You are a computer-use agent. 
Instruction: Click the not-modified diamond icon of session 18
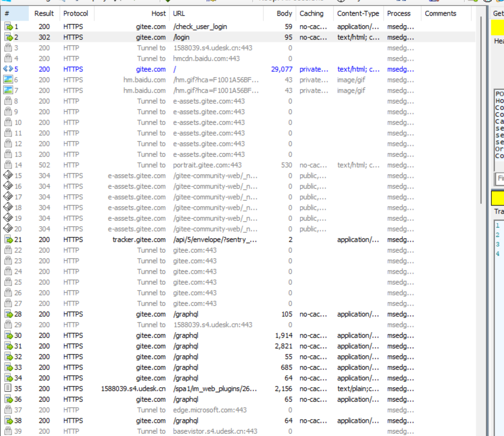point(8,208)
